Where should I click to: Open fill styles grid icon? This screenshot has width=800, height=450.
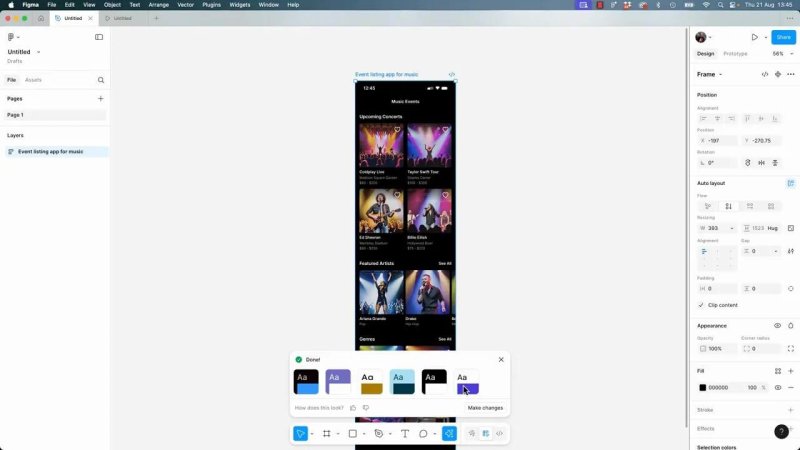778,371
